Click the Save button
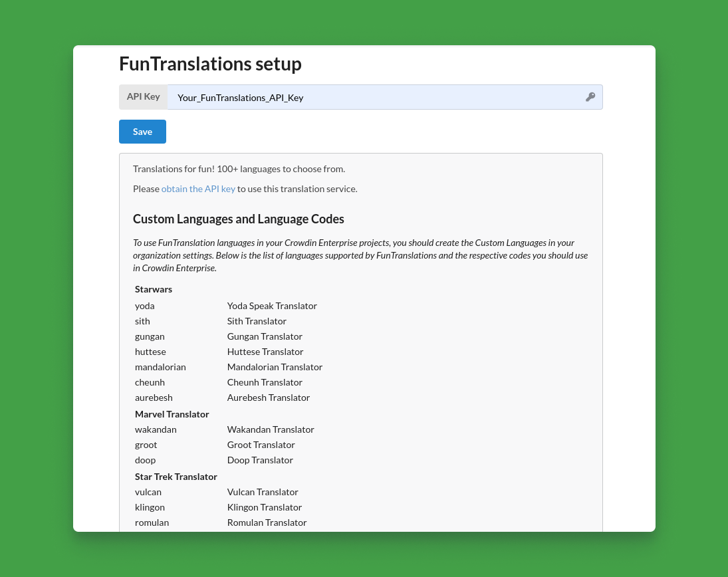 point(142,132)
